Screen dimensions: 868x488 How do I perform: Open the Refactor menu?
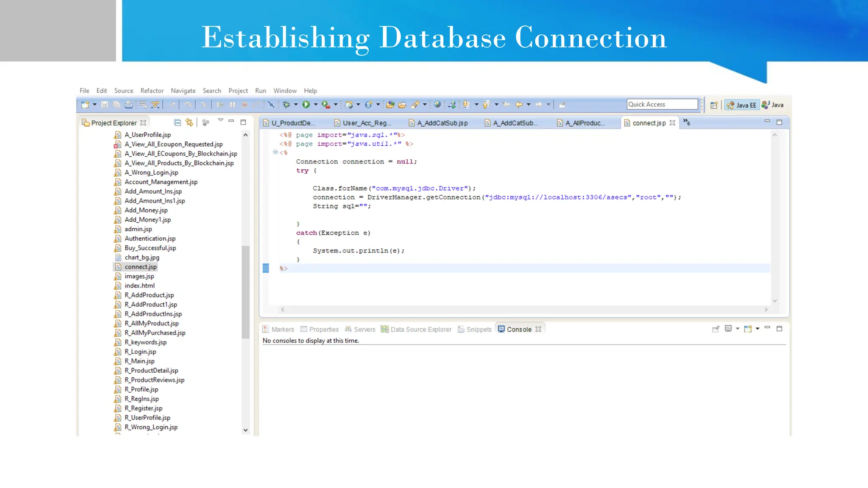152,91
